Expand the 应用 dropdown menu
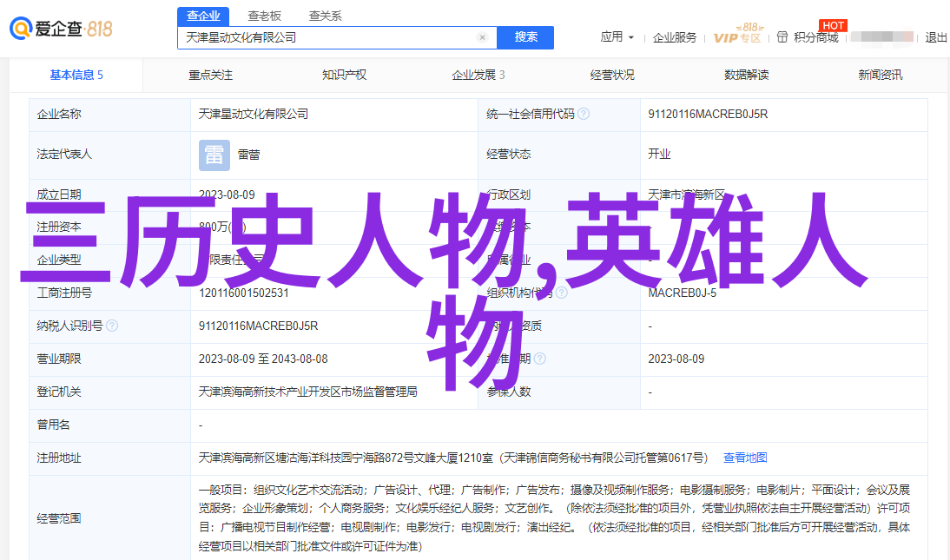 click(617, 37)
